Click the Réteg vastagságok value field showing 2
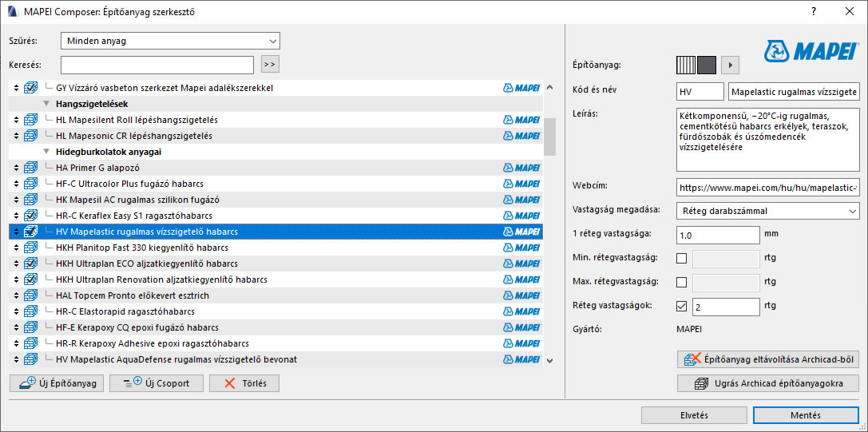The height and width of the screenshot is (432, 868). pyautogui.click(x=727, y=306)
